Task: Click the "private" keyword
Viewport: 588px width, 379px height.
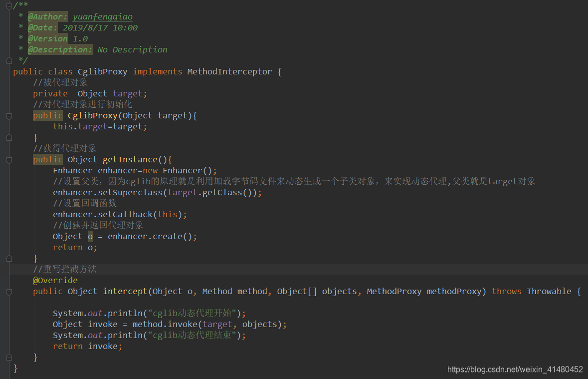Action: (x=50, y=93)
